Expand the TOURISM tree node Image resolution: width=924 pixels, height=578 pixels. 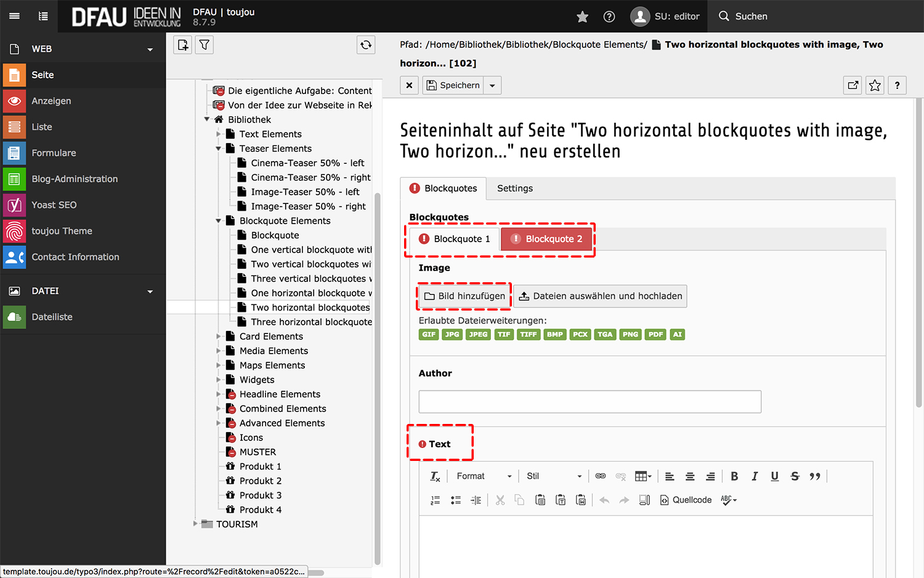pyautogui.click(x=195, y=524)
